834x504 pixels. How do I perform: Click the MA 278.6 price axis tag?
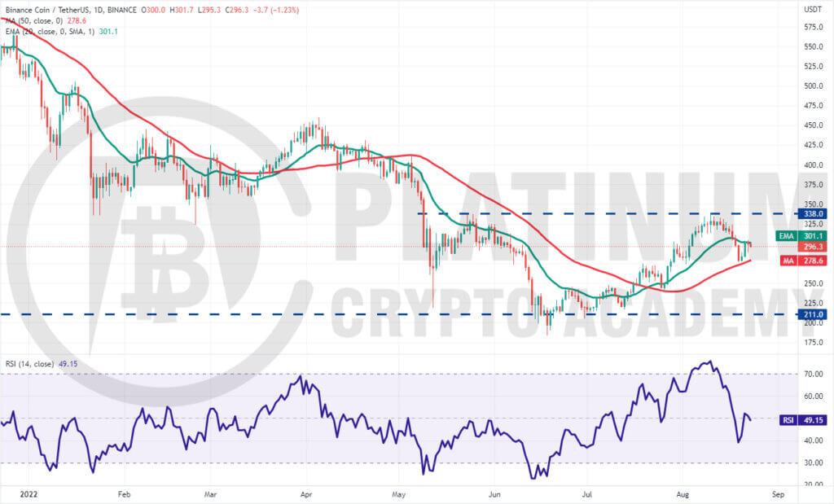(803, 261)
